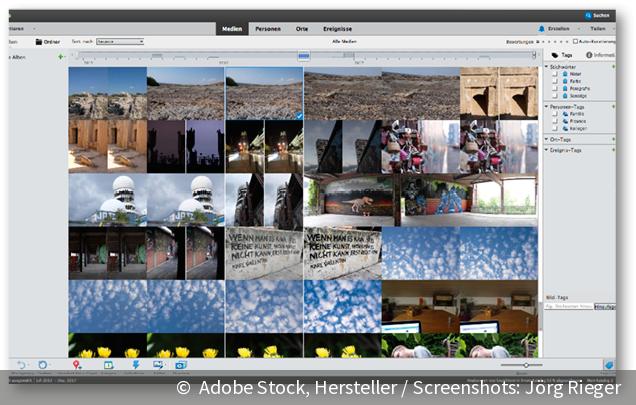Switch to the Personen tab

click(x=267, y=30)
